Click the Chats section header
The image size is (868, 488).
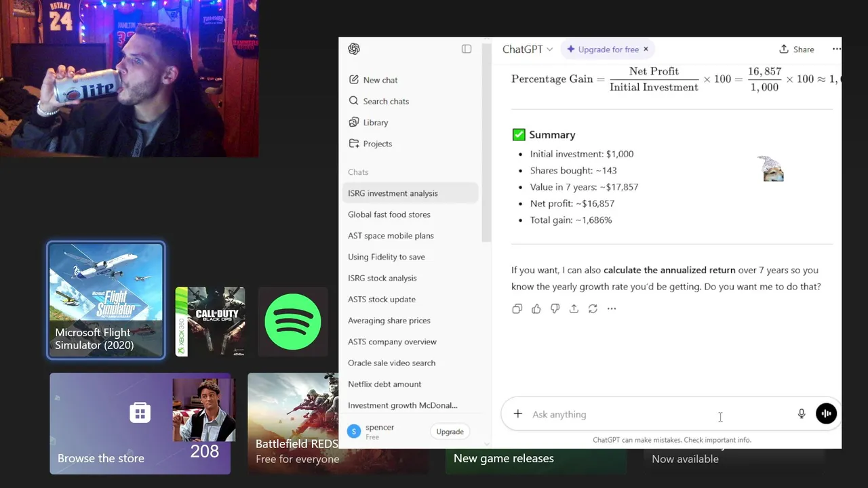[358, 172]
